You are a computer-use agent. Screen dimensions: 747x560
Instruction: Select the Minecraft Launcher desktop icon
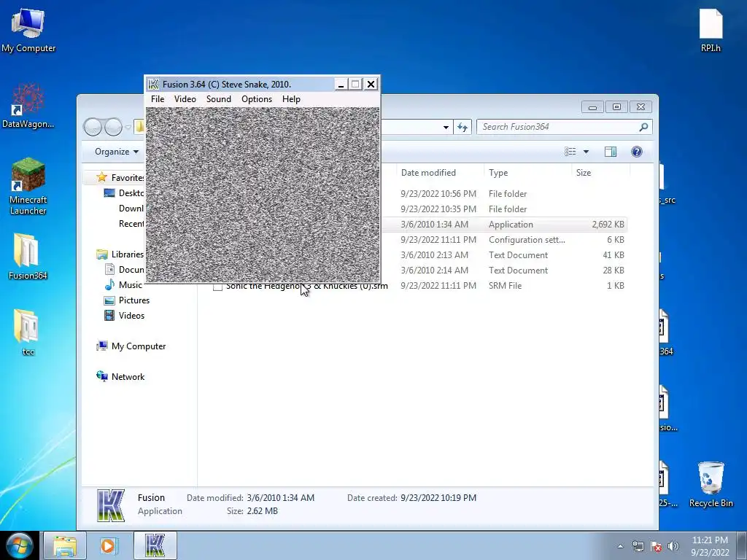click(28, 186)
